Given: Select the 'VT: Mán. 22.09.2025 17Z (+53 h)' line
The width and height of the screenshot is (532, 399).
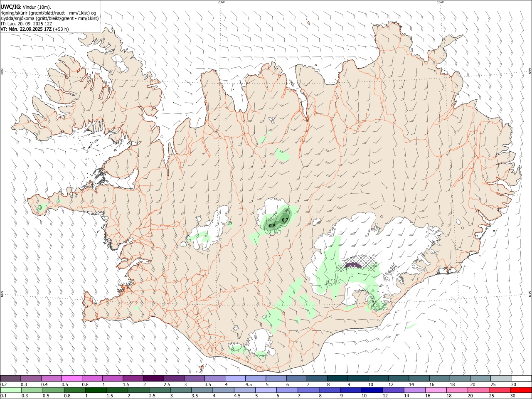Looking at the screenshot, I should (x=34, y=29).
